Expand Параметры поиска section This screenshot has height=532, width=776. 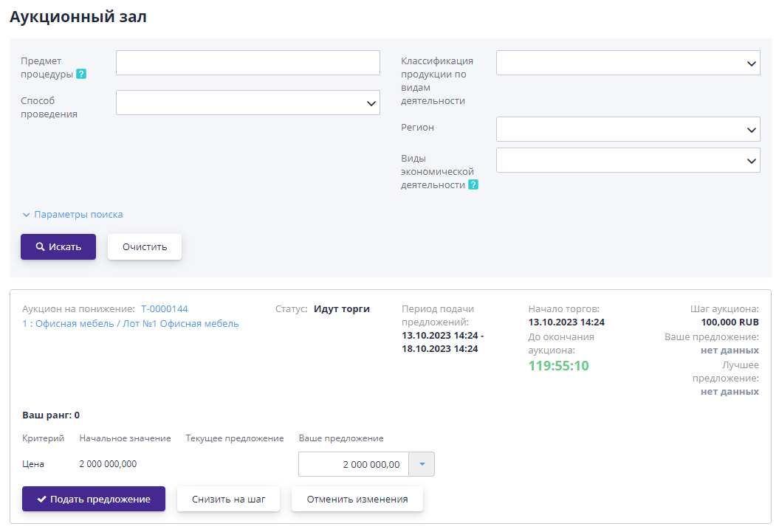[x=72, y=215]
